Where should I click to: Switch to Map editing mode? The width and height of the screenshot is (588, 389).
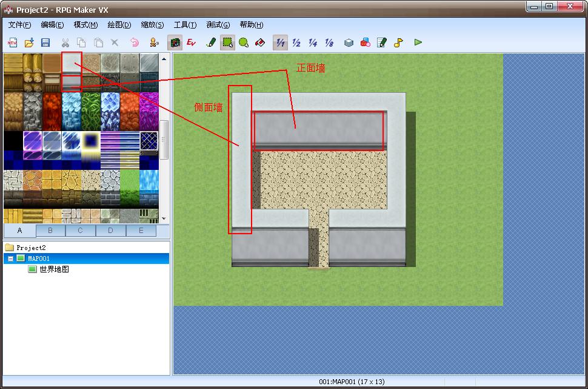click(175, 42)
